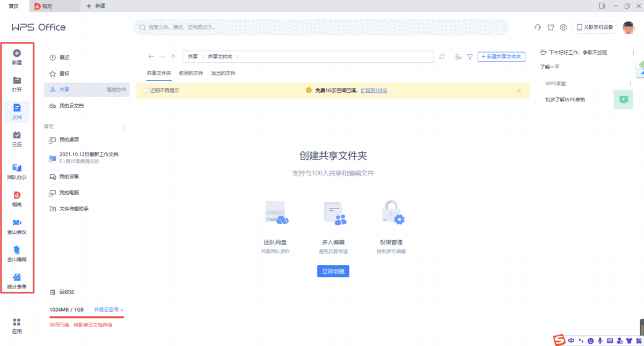
Task: Go to the 首页 tab at the top
Action: [x=13, y=6]
